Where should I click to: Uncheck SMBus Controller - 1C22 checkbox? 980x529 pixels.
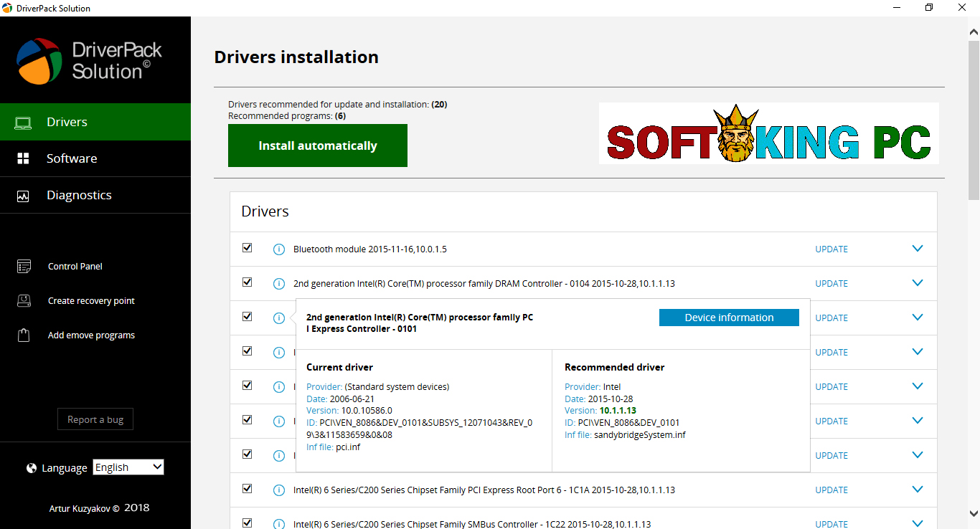pyautogui.click(x=248, y=523)
